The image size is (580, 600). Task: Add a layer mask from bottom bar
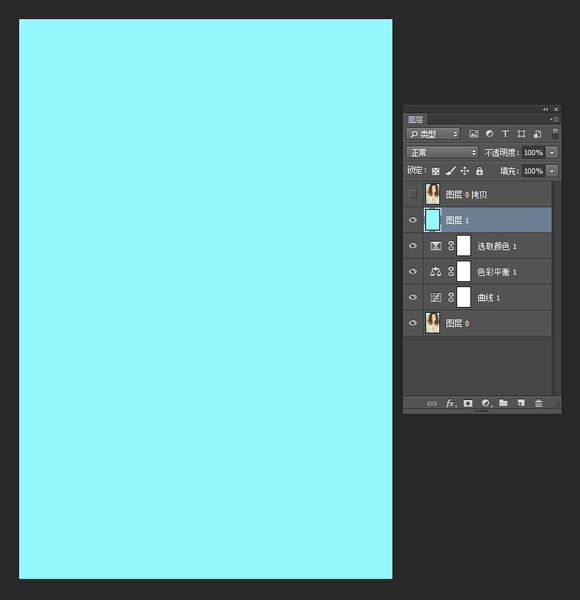point(468,403)
